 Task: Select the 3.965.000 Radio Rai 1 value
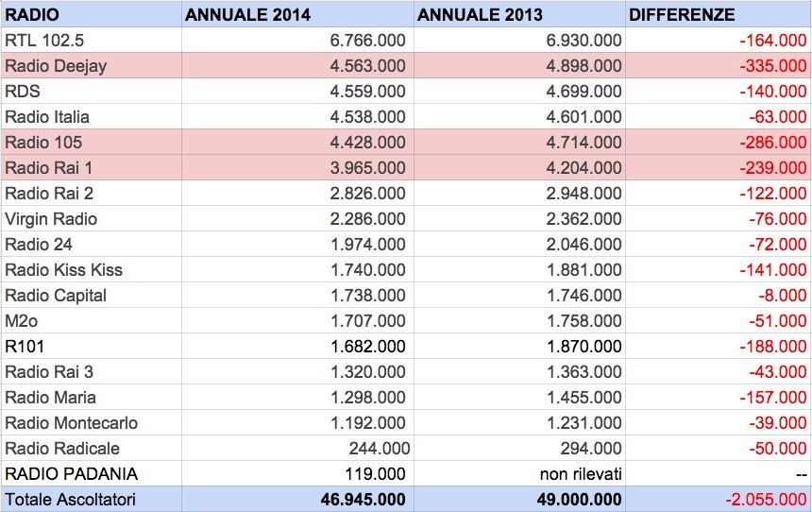coord(367,167)
